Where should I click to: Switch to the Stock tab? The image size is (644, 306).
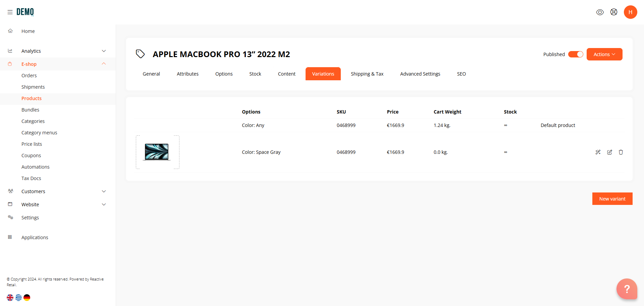coord(255,74)
